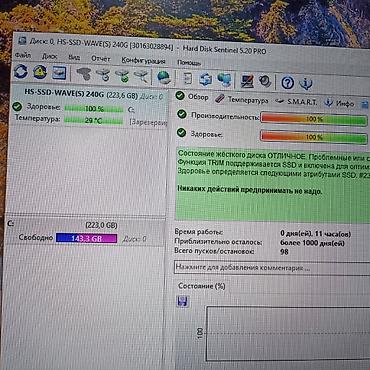Image resolution: width=370 pixels, height=370 pixels.
Task: Click the green check next to Здоровье on right
Action: coord(181,133)
